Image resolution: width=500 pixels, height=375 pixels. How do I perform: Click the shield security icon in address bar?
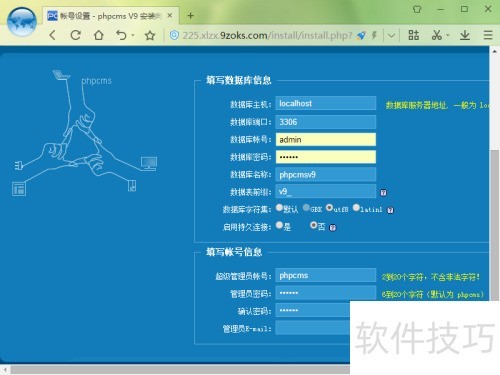point(174,35)
